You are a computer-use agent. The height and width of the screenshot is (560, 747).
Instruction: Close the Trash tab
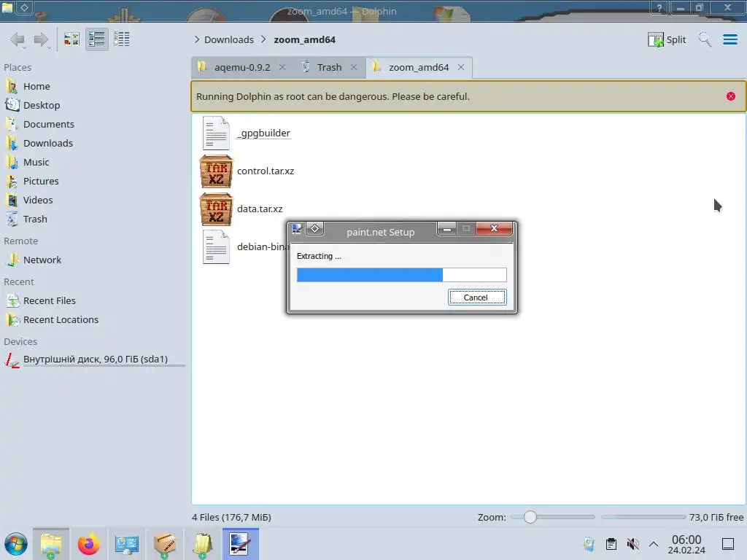[354, 67]
